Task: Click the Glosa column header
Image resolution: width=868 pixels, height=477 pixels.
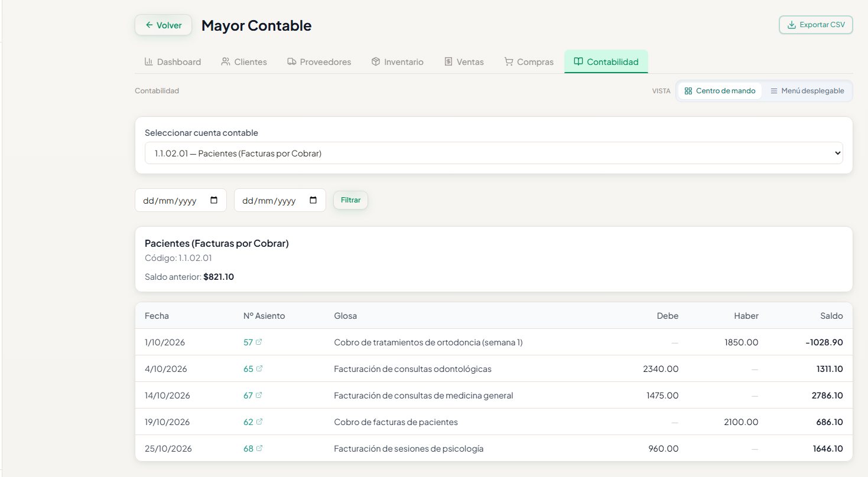Action: tap(345, 316)
